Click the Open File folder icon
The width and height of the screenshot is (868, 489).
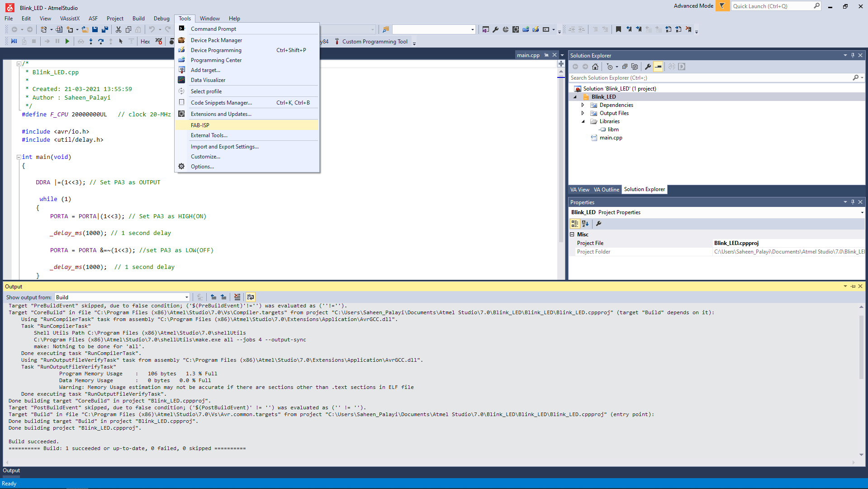tap(85, 29)
